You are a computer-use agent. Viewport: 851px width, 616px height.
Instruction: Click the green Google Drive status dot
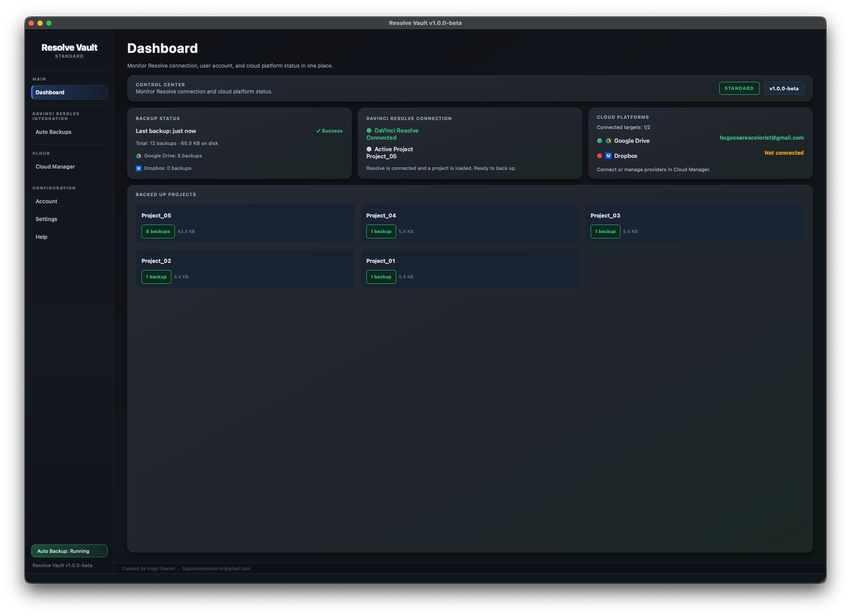(599, 141)
